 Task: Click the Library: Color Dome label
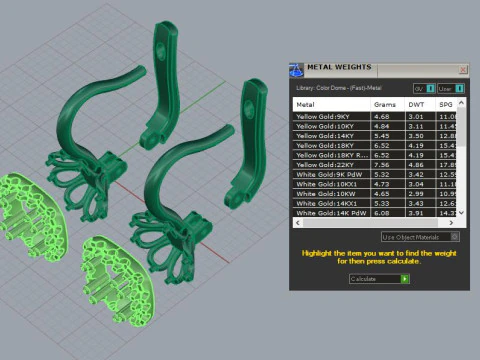339,88
